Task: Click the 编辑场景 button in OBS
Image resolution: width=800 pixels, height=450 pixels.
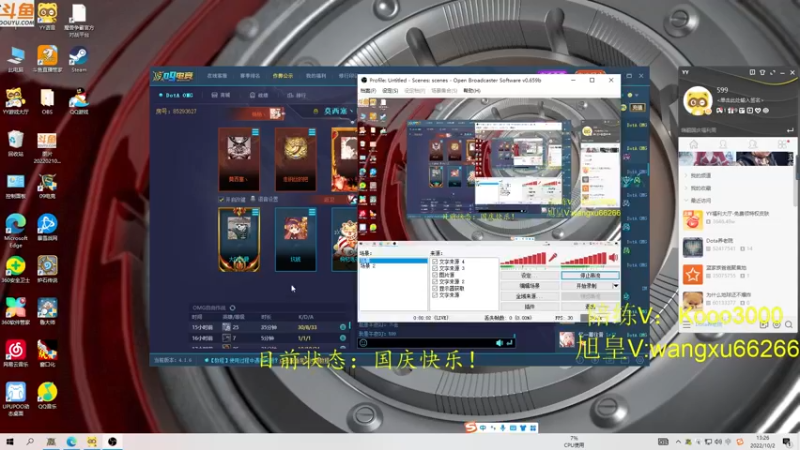Action: coord(529,286)
